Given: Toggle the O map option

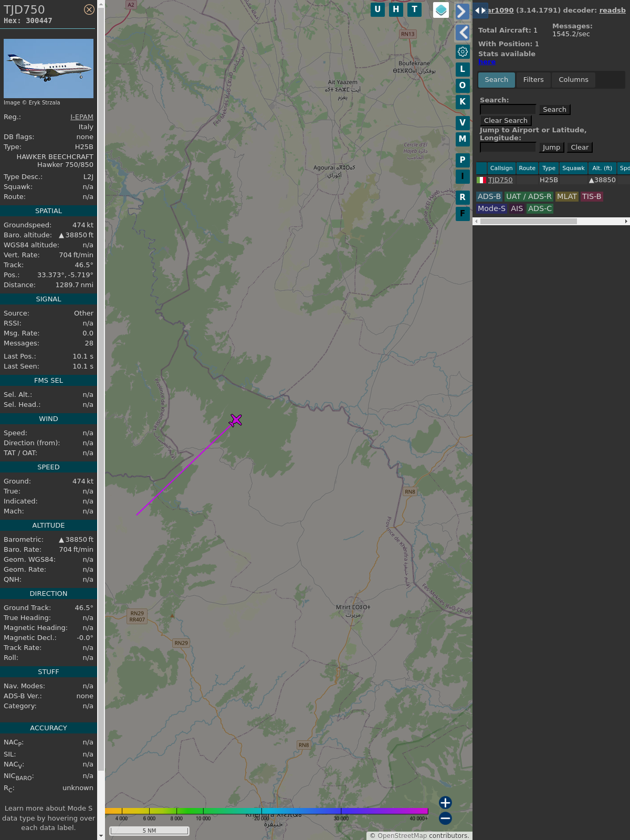Looking at the screenshot, I should pyautogui.click(x=463, y=86).
